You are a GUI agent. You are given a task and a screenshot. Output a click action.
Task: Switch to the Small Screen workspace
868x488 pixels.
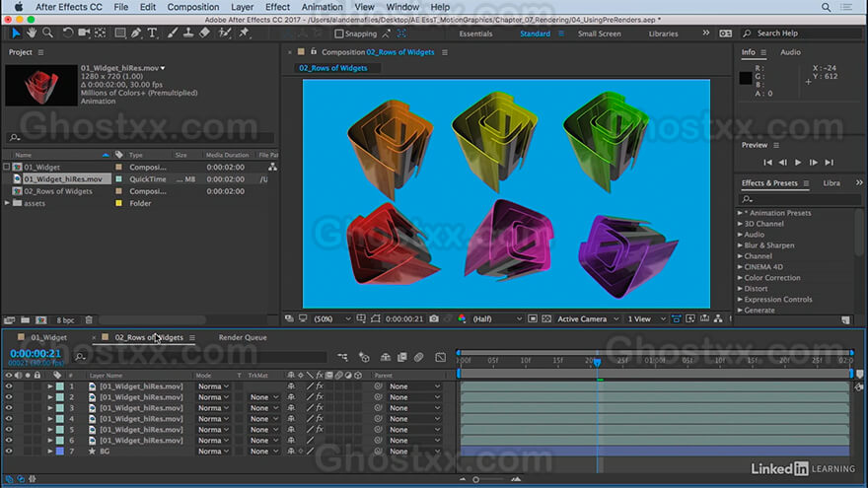pos(599,34)
